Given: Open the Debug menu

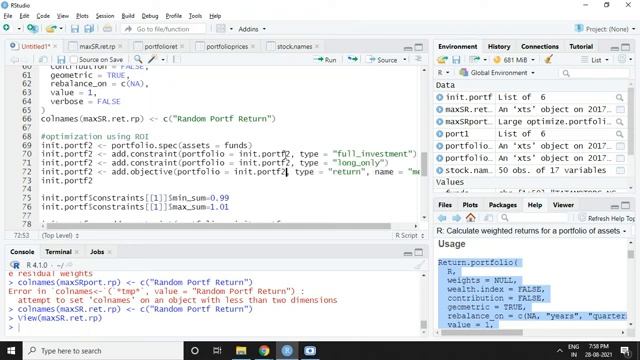Looking at the screenshot, I should point(150,16).
